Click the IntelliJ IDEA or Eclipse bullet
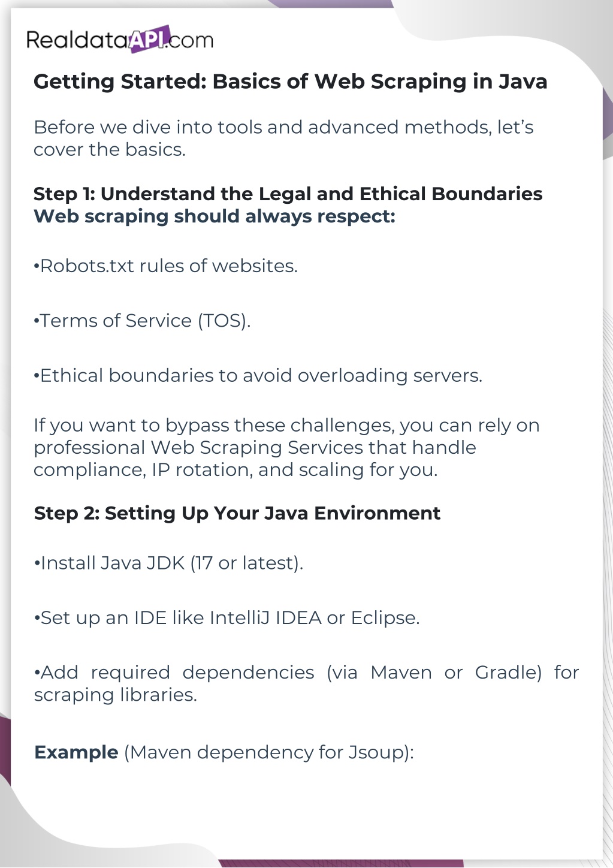This screenshot has height=868, width=613. 227,618
